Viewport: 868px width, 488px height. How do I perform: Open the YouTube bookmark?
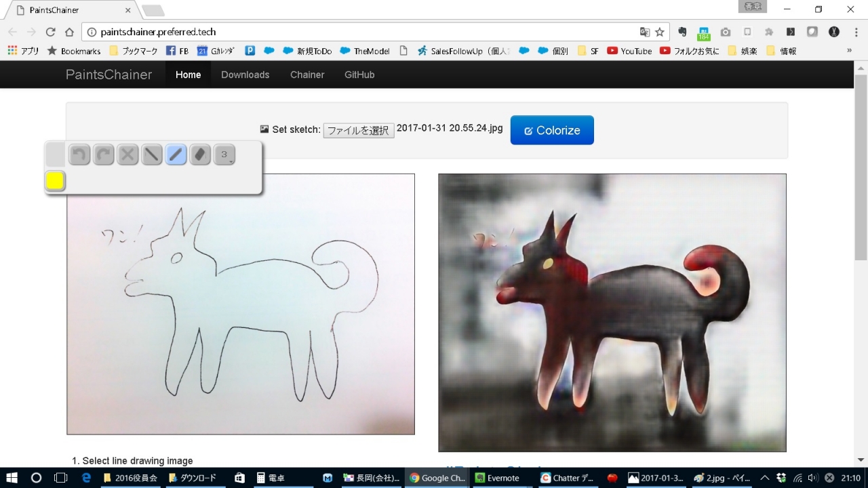(629, 51)
